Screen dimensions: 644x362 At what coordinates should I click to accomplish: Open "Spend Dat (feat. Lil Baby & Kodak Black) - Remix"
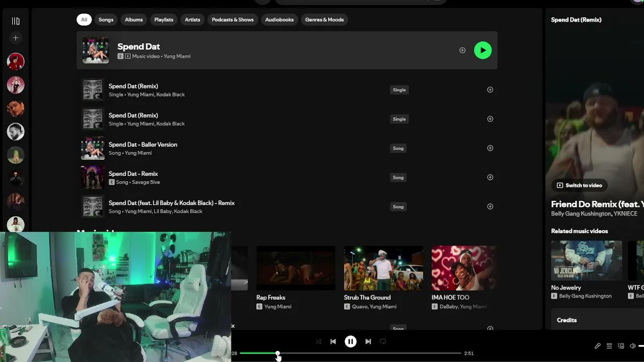coord(172,203)
